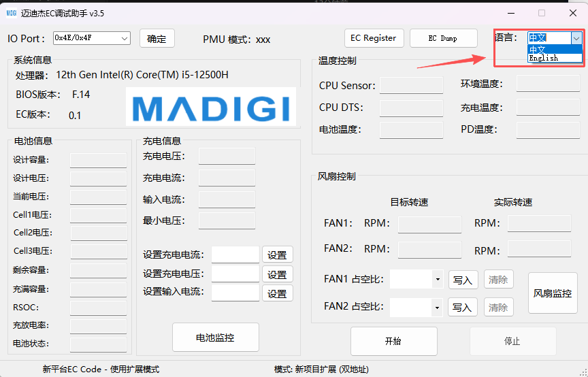Click the 当前电压 field
This screenshot has width=588, height=377.
pos(98,197)
